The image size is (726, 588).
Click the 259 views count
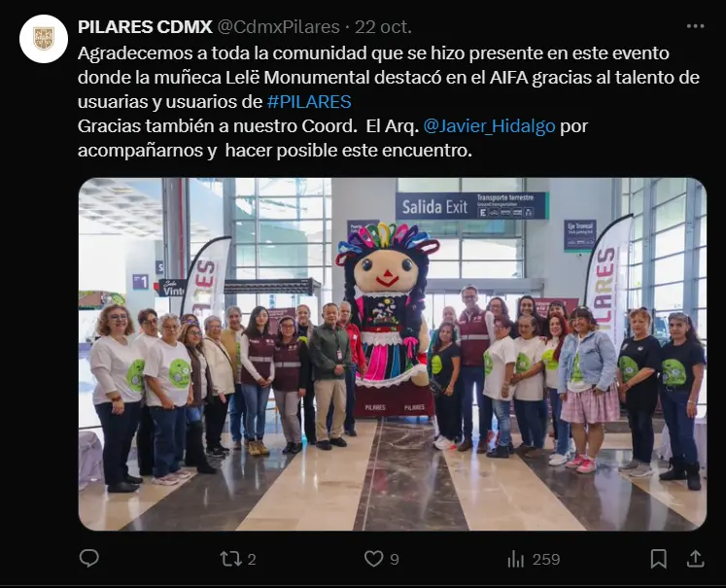546,559
